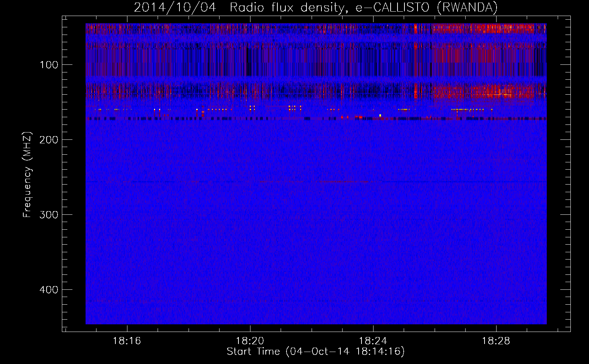Click the 18:20 time tick label
The image size is (589, 364).
tap(250, 341)
